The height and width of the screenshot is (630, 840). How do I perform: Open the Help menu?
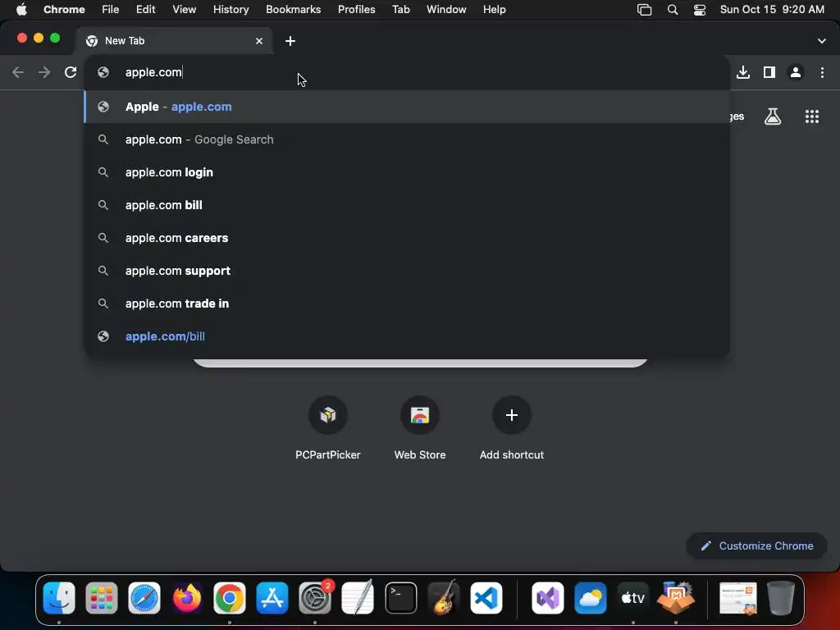[495, 9]
